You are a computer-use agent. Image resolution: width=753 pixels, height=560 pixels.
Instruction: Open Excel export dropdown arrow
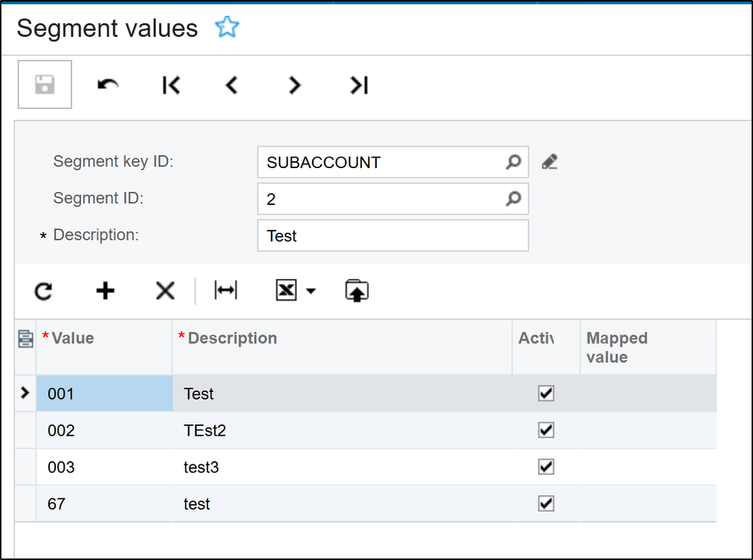(311, 291)
